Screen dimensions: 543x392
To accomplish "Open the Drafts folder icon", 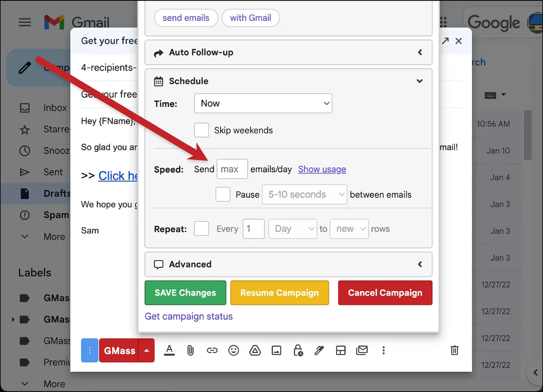I will (25, 193).
